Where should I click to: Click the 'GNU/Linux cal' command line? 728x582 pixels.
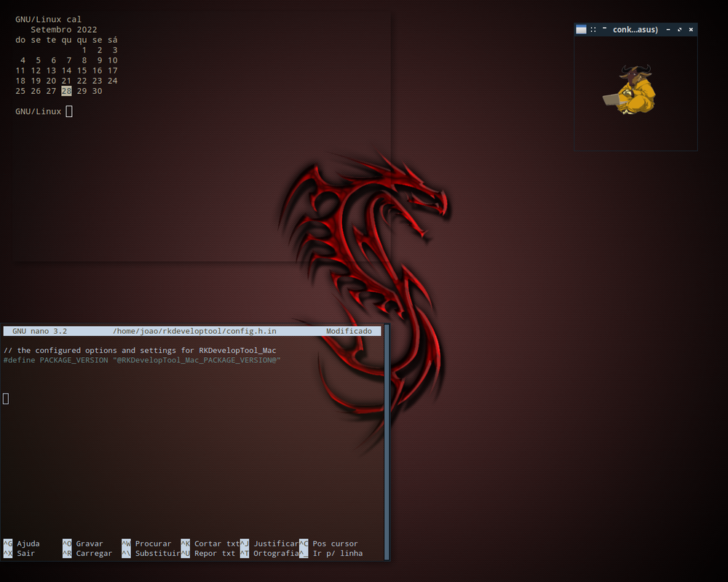48,20
